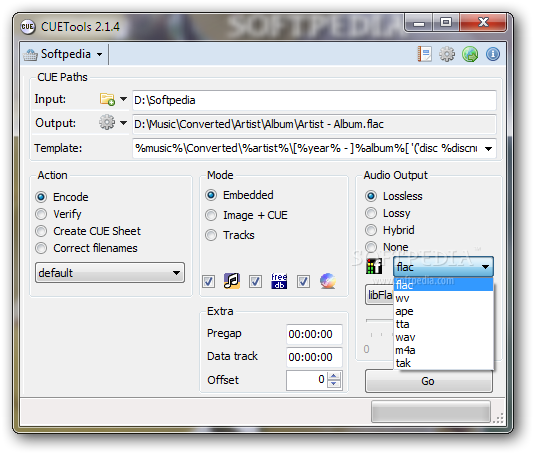The image size is (534, 454).
Task: Choose tta in the format list
Action: (443, 324)
